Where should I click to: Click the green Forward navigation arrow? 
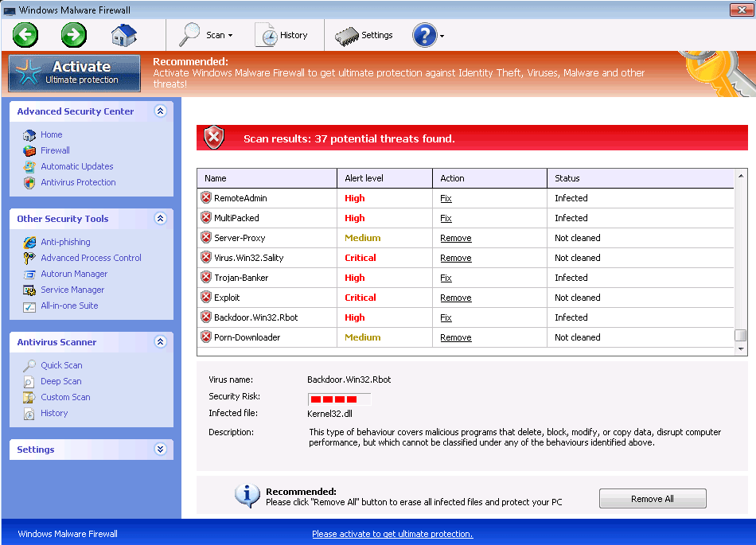pyautogui.click(x=73, y=35)
